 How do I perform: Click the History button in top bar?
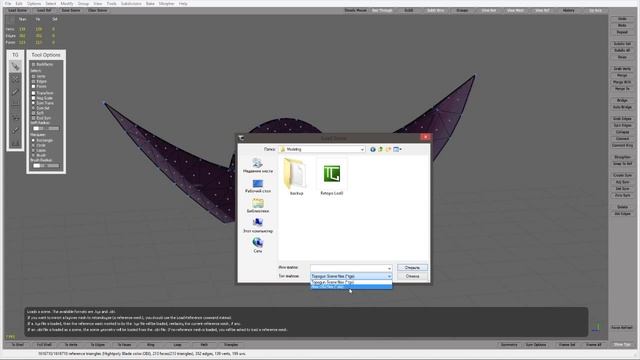click(x=569, y=10)
